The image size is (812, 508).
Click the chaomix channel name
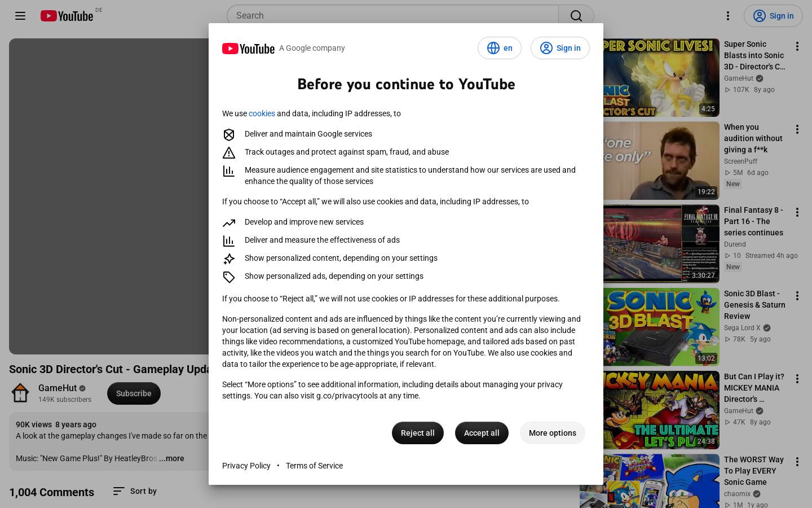click(x=737, y=494)
